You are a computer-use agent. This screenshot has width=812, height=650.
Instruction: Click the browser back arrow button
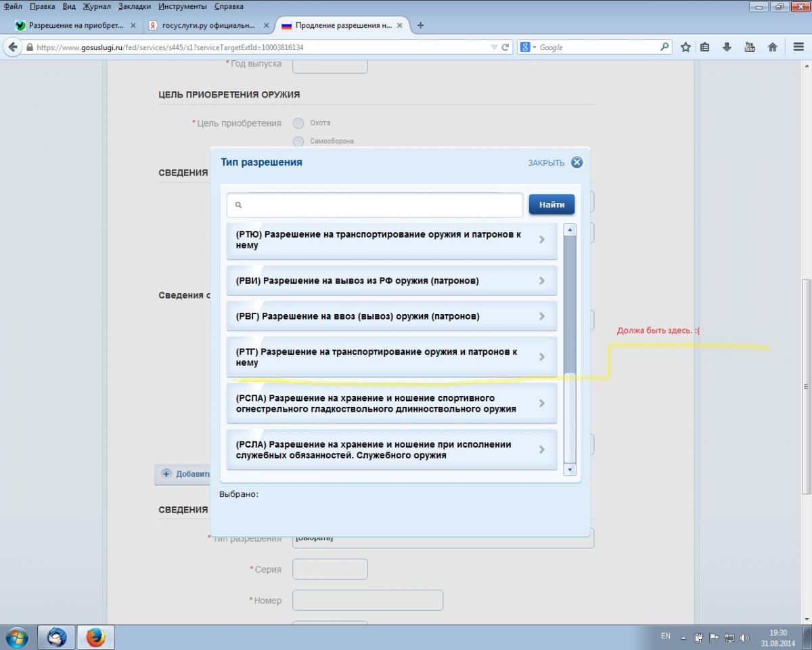point(12,47)
